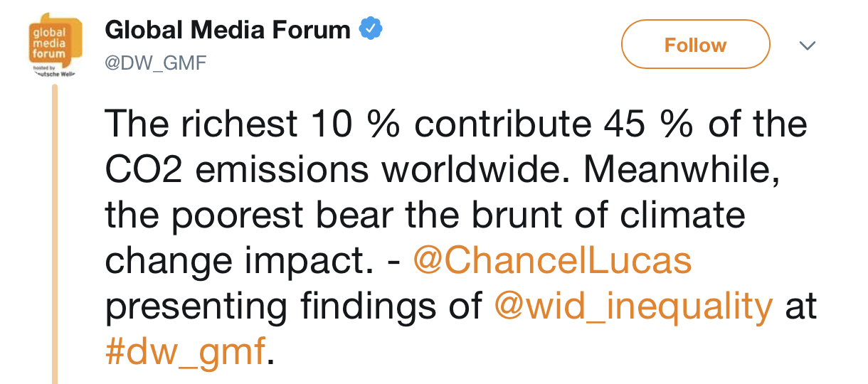Click the vertical thread line under avatar
The width and height of the screenshot is (868, 384).
[x=55, y=235]
